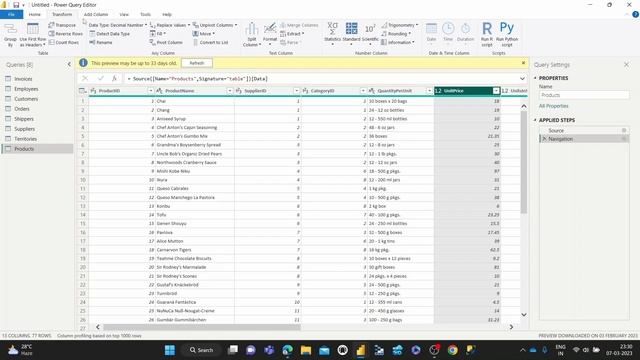Image resolution: width=640 pixels, height=360 pixels.
Task: Click the formula bar cancel X
Action: coord(85,78)
